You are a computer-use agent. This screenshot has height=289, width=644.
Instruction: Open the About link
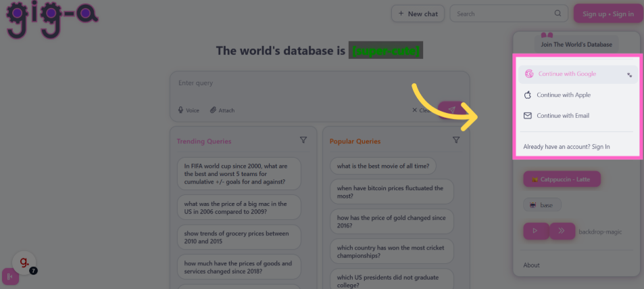531,265
